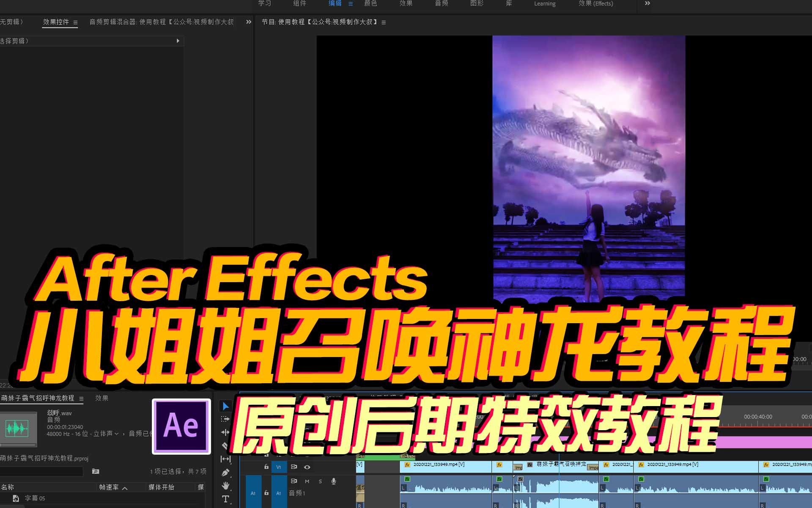Click the 名称 column header

(8, 487)
